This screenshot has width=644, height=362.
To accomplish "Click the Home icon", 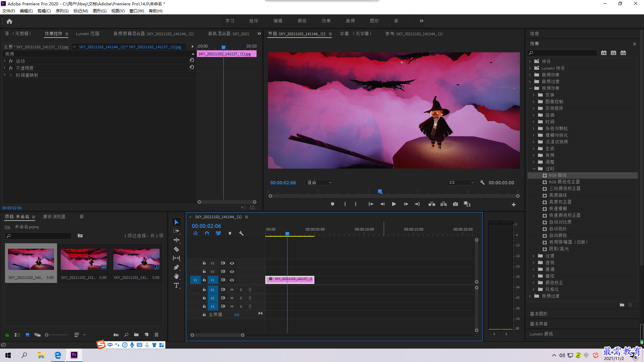I will pyautogui.click(x=9, y=21).
